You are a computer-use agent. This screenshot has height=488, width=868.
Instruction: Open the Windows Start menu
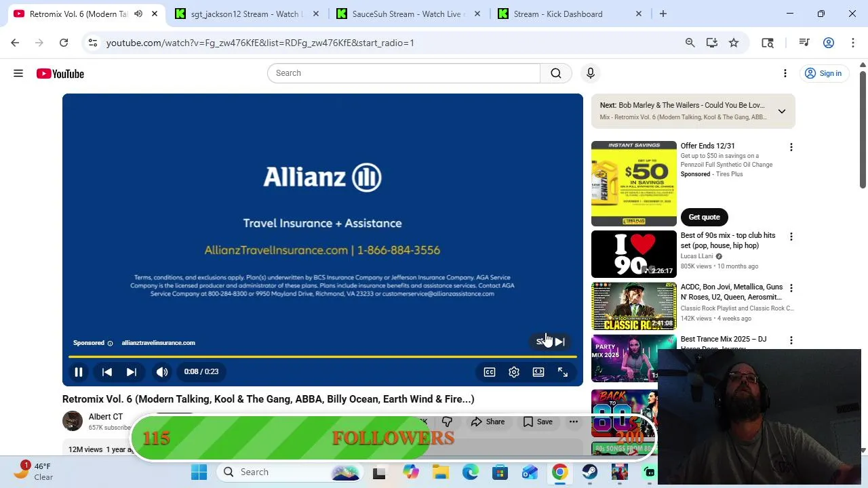point(199,472)
